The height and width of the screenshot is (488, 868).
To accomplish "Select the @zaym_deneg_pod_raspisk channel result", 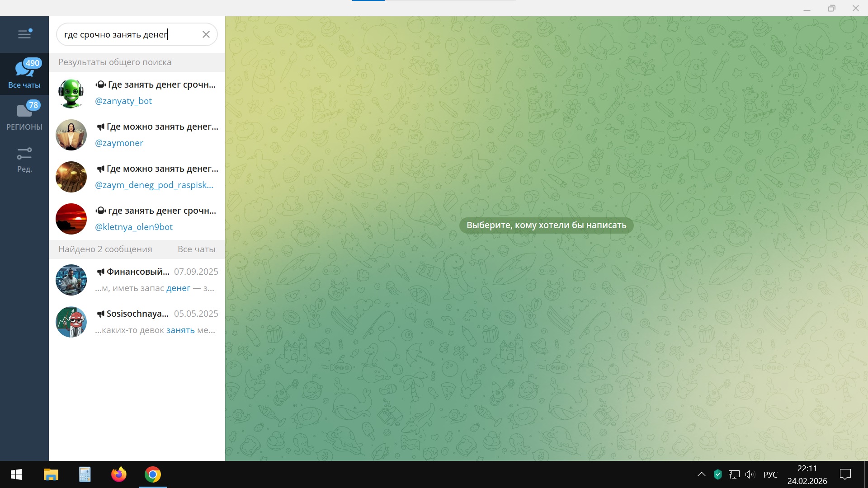I will click(156, 177).
